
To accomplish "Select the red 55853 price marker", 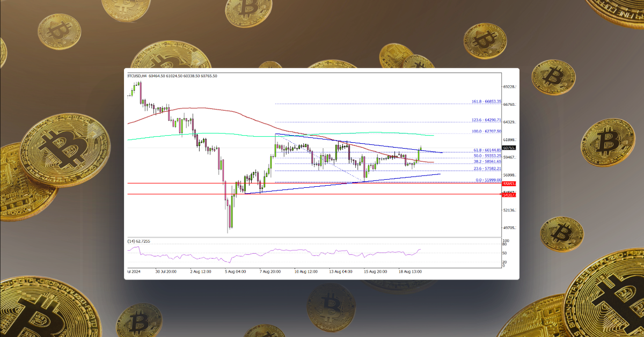I will click(508, 184).
